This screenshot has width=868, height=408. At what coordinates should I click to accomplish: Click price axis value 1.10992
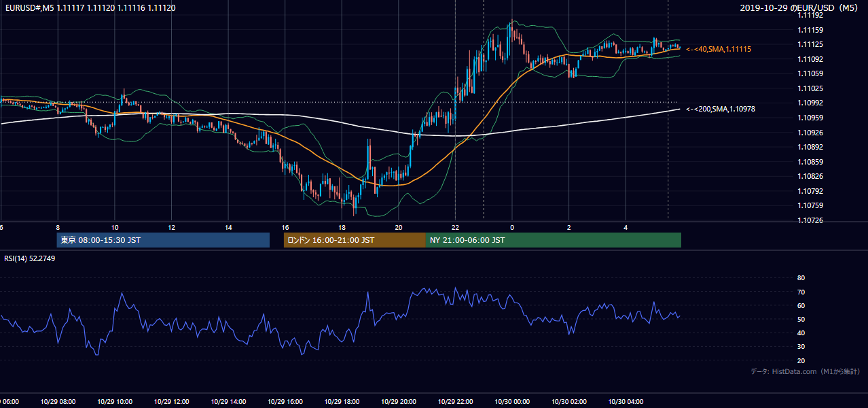click(810, 103)
